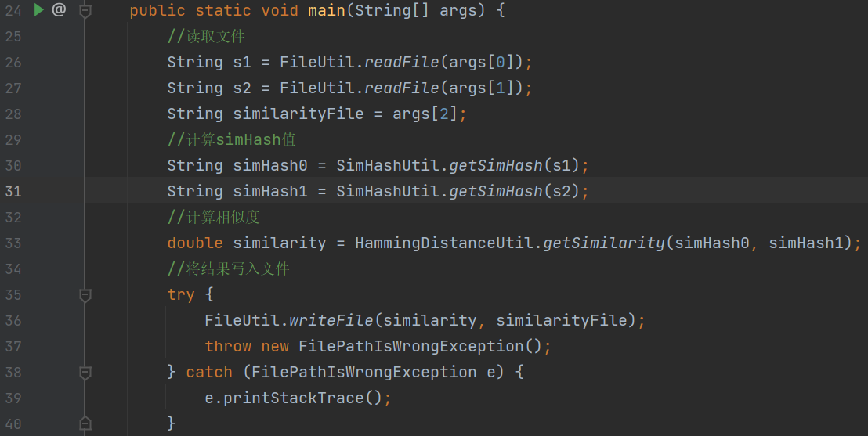Click the main method name
The width and height of the screenshot is (868, 436).
(x=327, y=11)
